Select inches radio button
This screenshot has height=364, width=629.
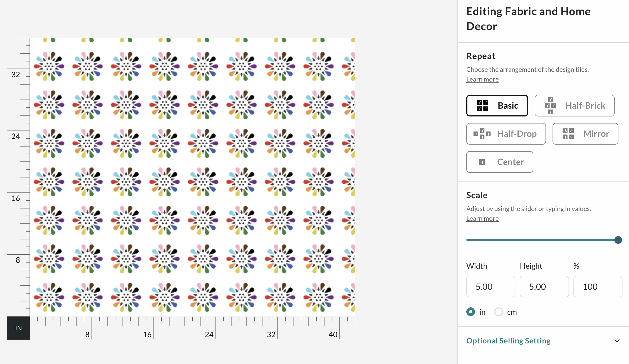pyautogui.click(x=471, y=312)
